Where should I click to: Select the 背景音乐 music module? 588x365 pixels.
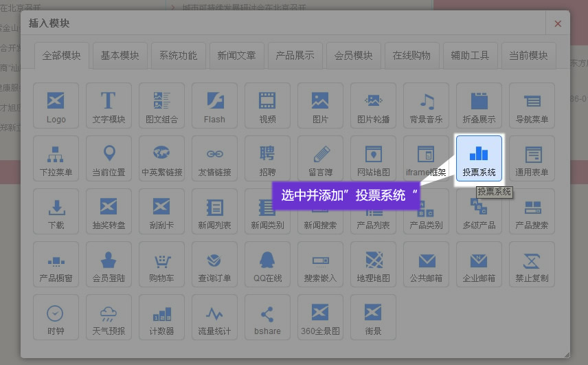pos(426,105)
